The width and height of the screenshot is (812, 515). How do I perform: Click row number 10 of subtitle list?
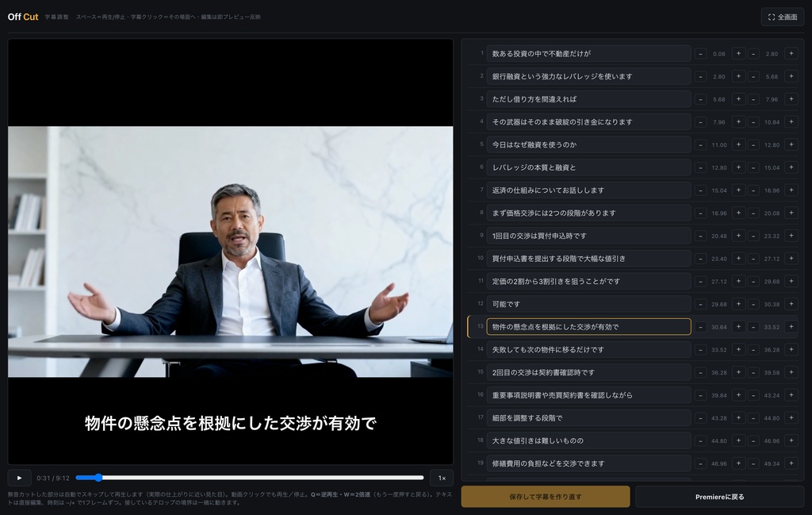pos(480,258)
